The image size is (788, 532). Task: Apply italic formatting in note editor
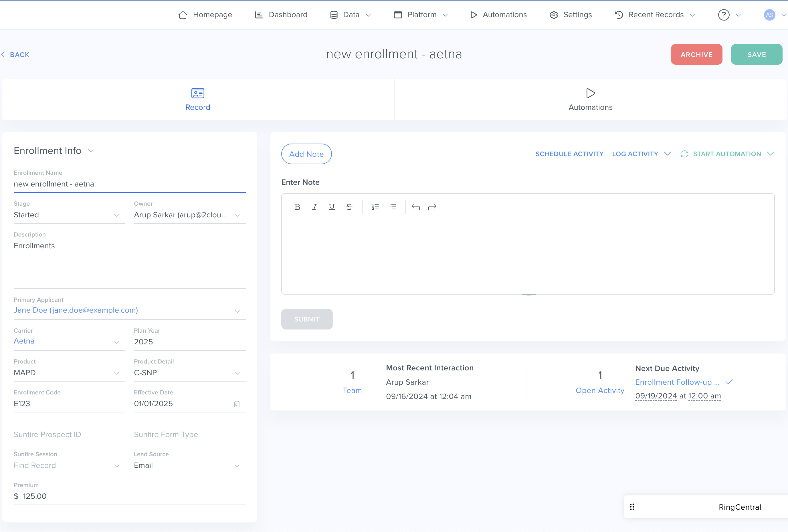click(314, 207)
